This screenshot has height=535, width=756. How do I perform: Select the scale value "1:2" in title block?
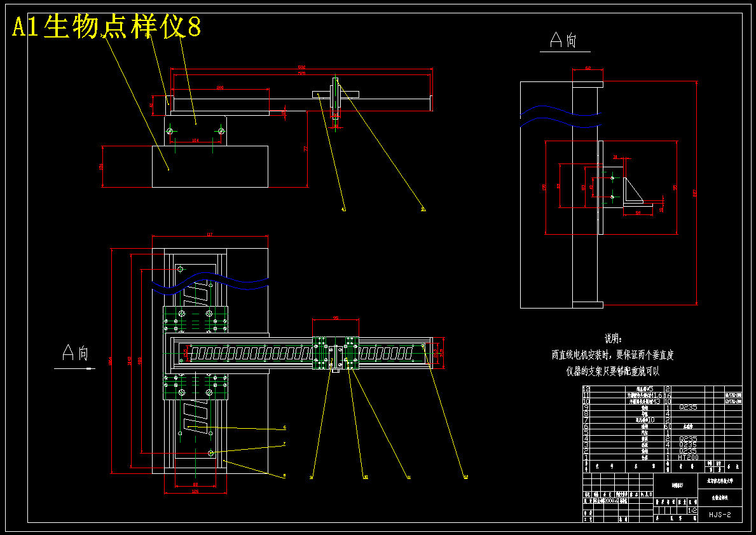(x=692, y=510)
